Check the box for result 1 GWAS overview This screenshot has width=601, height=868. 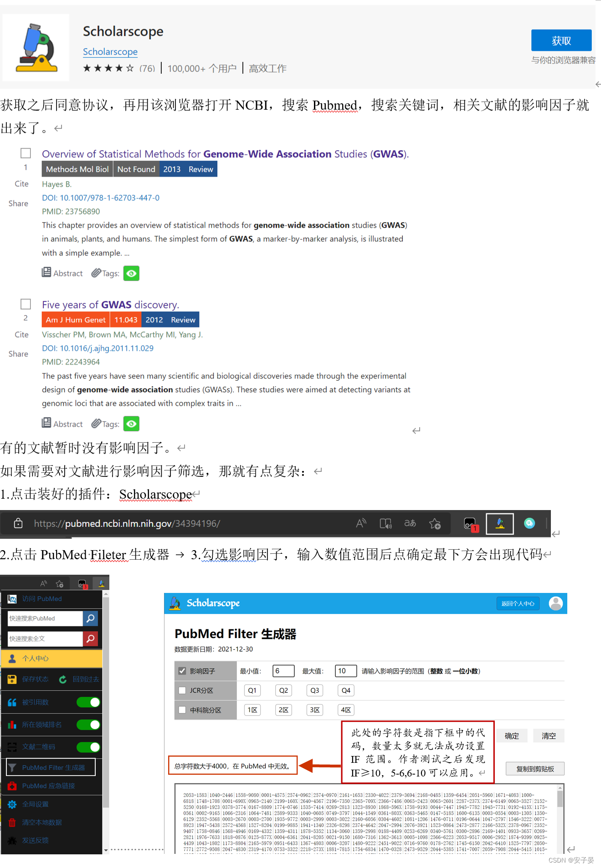[26, 153]
